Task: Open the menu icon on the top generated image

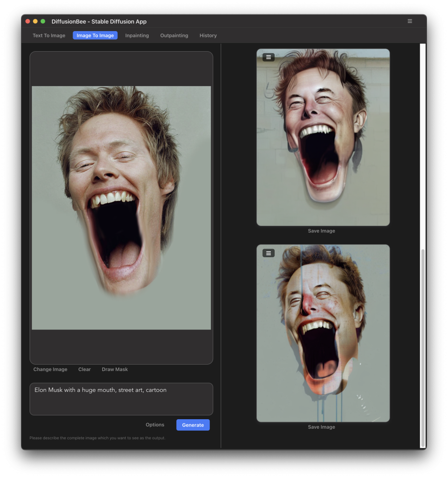Action: (x=268, y=57)
